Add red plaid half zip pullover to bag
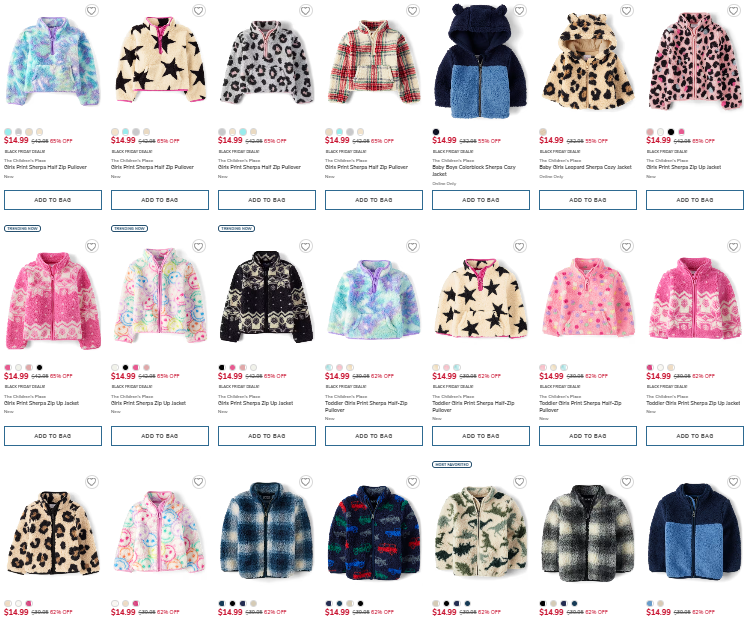The image size is (745, 619). point(374,200)
